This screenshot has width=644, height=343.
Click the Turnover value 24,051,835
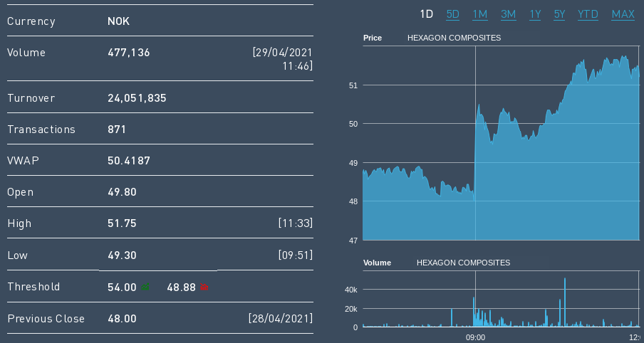point(137,98)
